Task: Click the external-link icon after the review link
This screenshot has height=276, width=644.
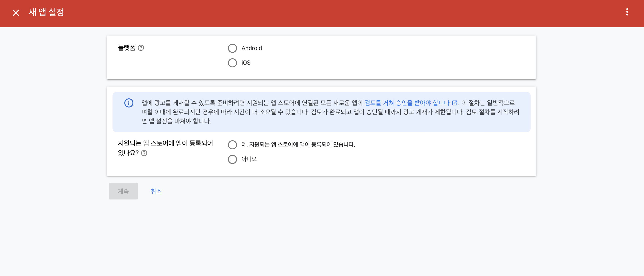Action: 454,103
